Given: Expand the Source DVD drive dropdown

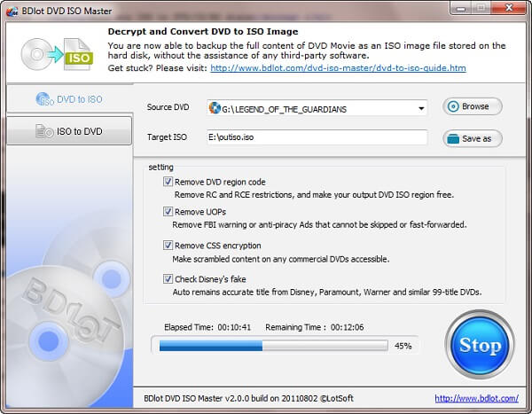Looking at the screenshot, I should [x=420, y=108].
